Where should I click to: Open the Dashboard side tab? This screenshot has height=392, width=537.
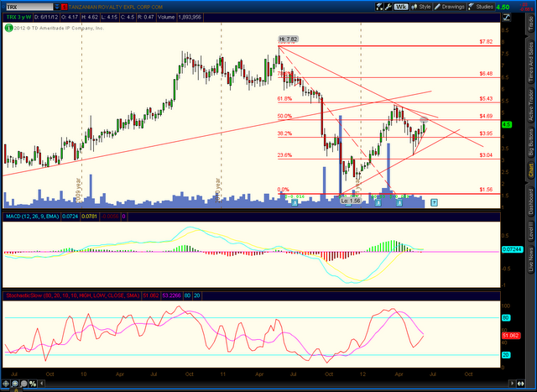point(531,201)
